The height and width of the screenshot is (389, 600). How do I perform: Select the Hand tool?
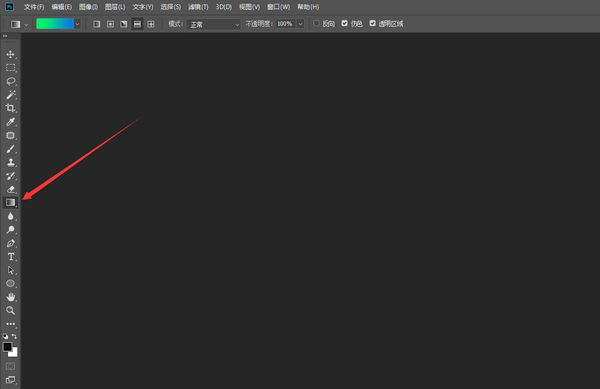click(x=10, y=297)
